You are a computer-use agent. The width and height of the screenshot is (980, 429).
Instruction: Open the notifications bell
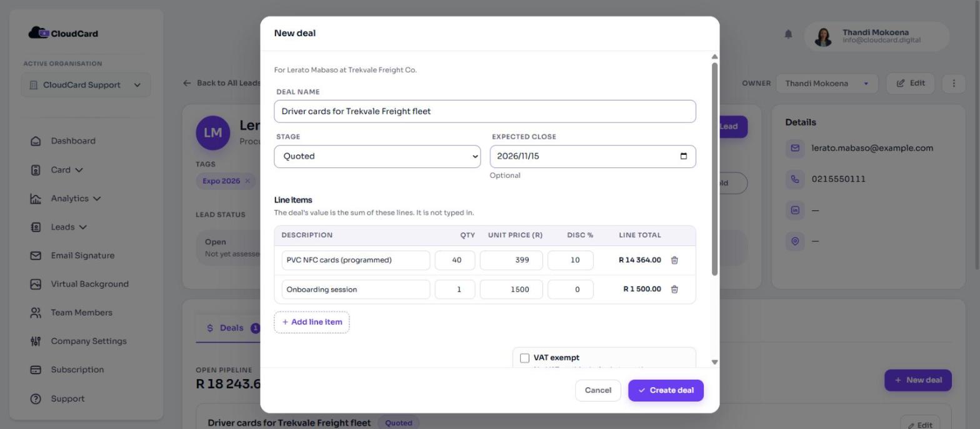(789, 34)
